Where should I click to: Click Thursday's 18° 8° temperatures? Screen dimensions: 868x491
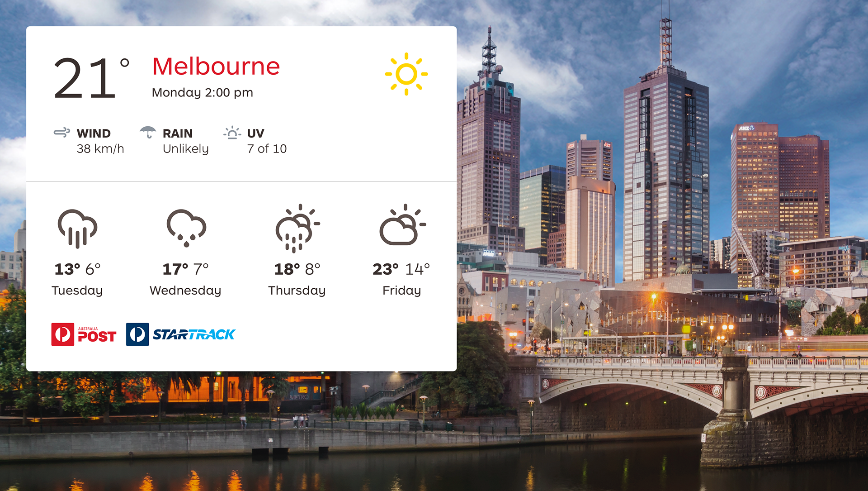pos(297,269)
